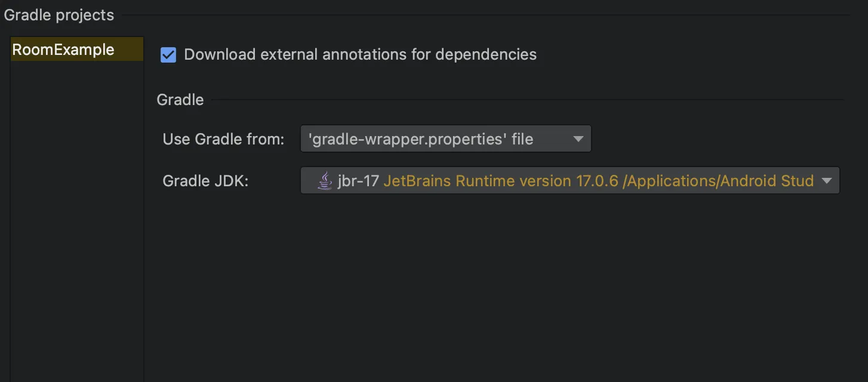Click the 'Use Gradle from:' label
The height and width of the screenshot is (382, 868).
click(x=223, y=139)
